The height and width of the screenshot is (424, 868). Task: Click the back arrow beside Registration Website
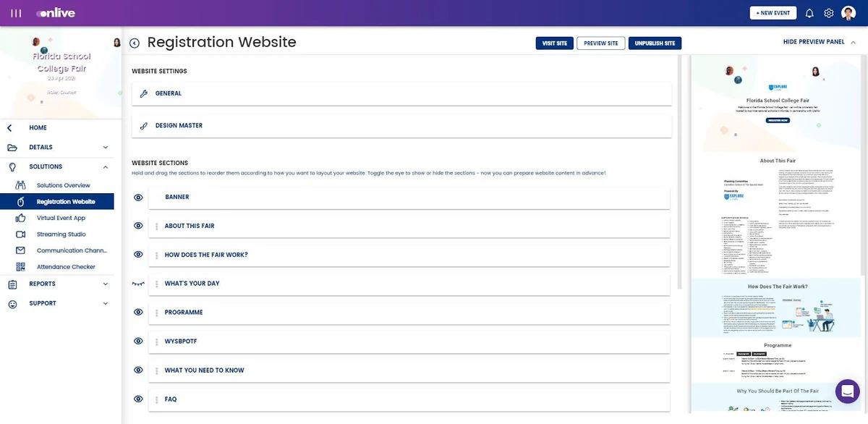(x=135, y=43)
